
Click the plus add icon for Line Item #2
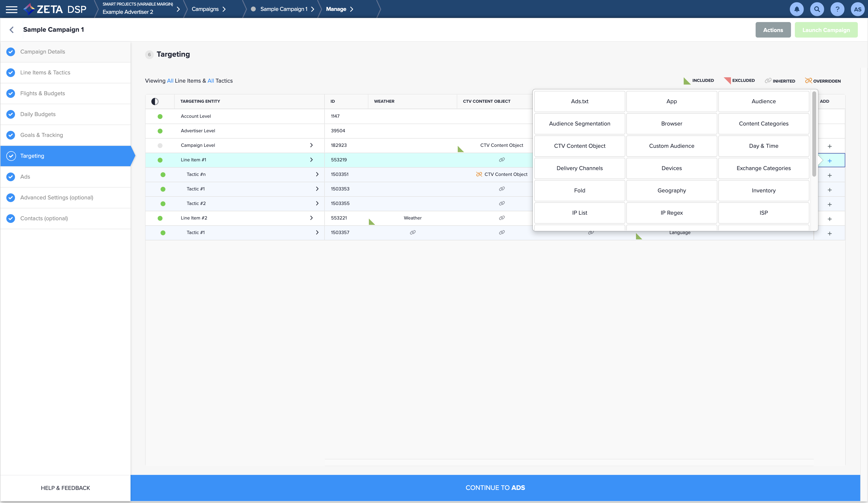point(829,219)
